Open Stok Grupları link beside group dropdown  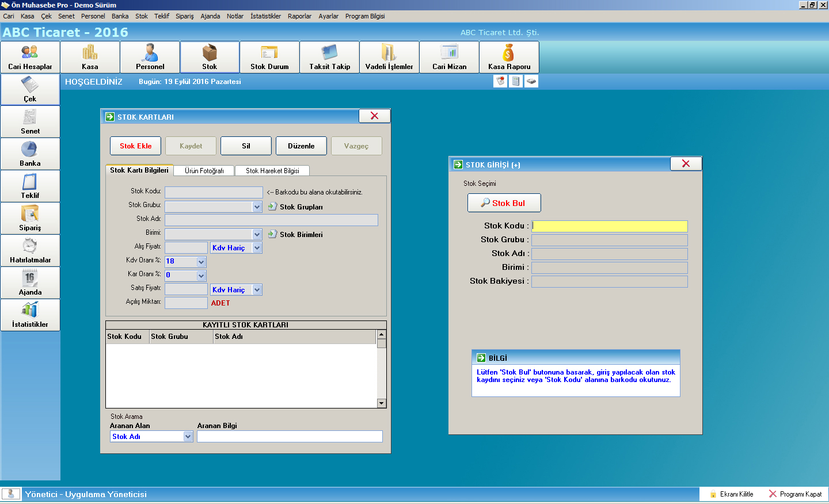tap(295, 207)
